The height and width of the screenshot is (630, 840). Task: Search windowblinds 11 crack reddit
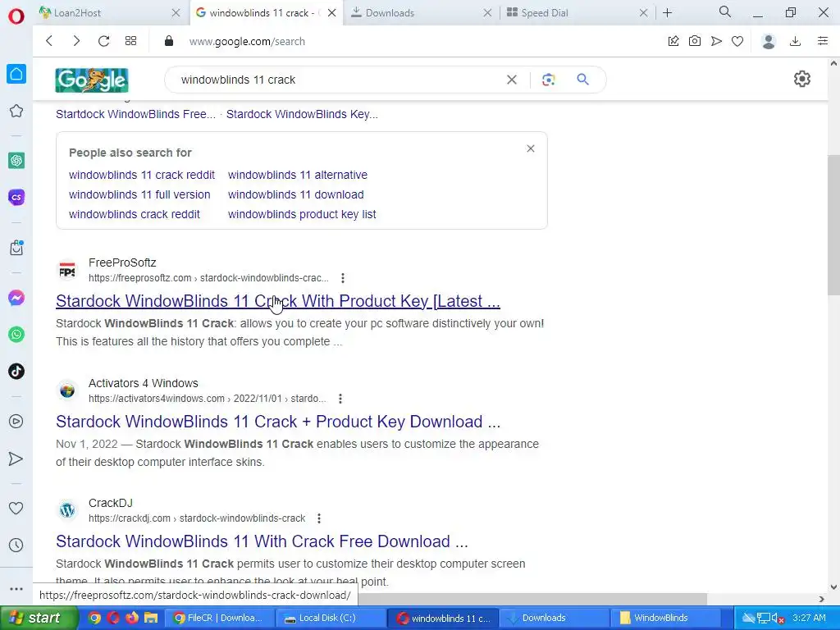click(x=142, y=175)
